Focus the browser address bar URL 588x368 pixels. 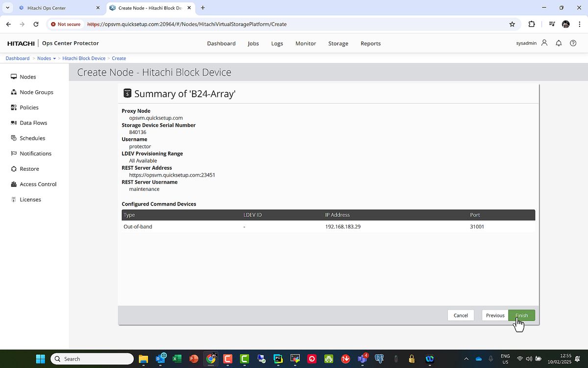(x=187, y=24)
